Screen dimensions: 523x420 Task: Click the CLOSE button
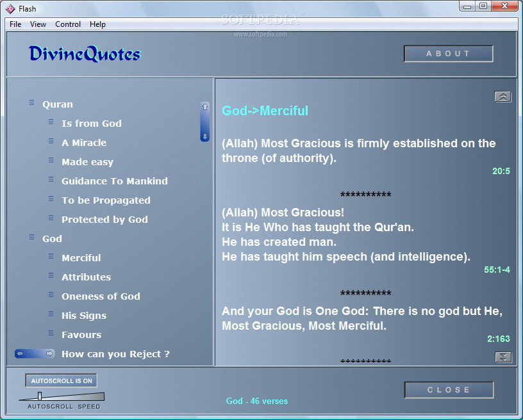(x=449, y=390)
